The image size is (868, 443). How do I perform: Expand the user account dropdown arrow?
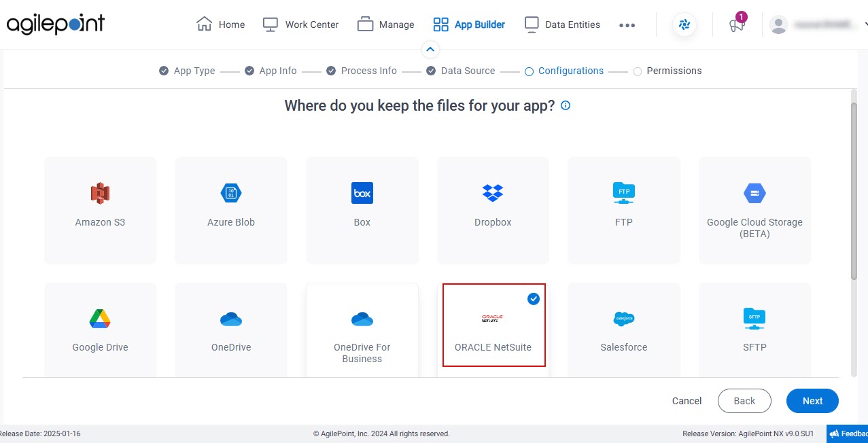865,25
